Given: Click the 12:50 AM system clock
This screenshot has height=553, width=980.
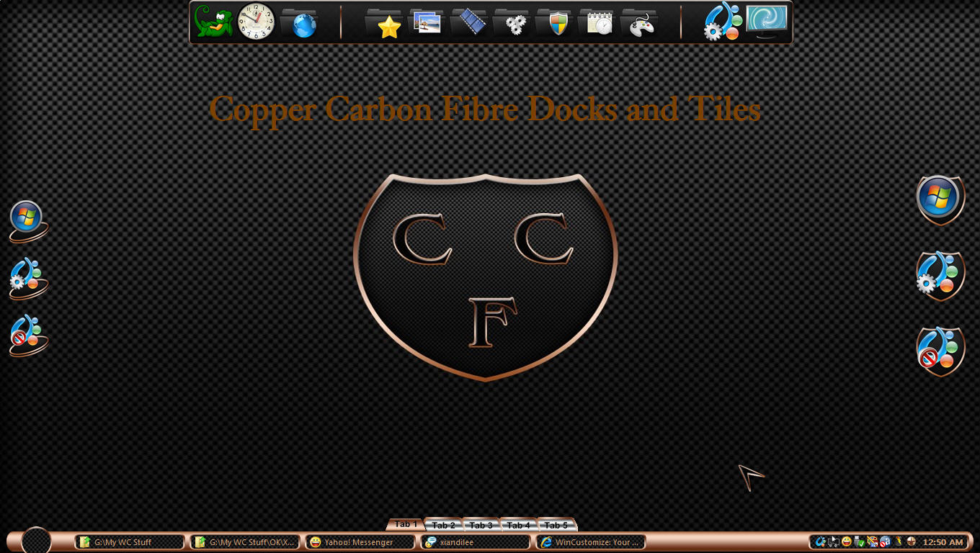Looking at the screenshot, I should [x=943, y=542].
